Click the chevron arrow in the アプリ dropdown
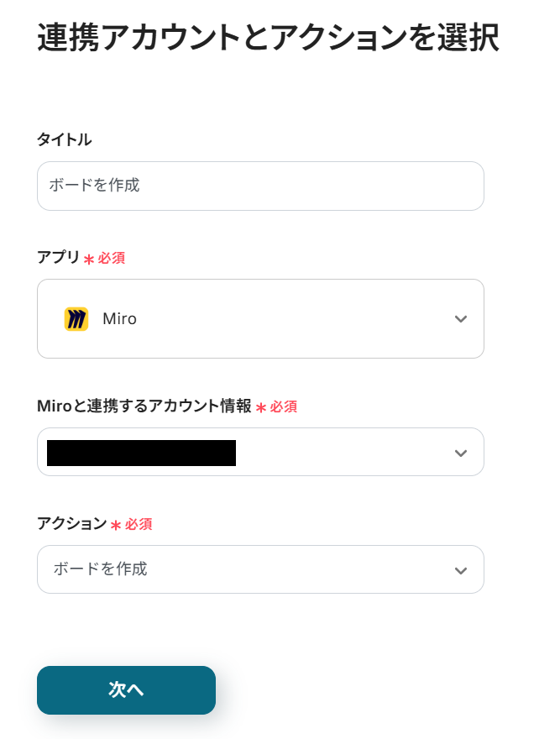 click(x=460, y=319)
